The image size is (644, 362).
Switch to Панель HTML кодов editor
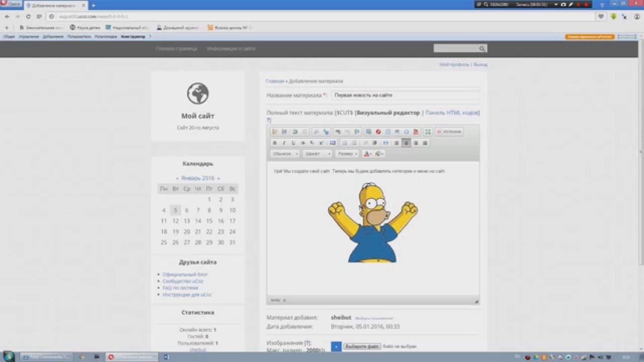453,113
